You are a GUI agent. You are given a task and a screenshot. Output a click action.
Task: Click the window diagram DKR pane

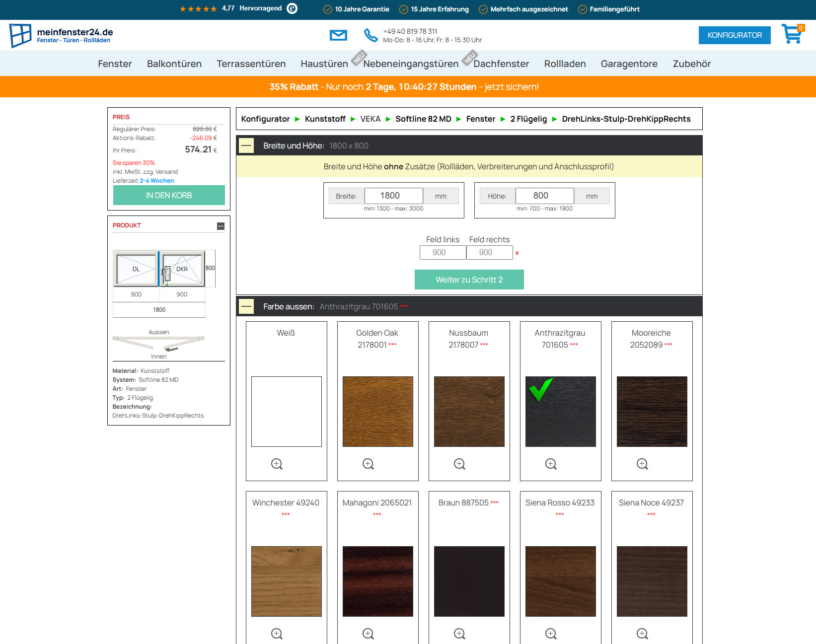tap(183, 269)
